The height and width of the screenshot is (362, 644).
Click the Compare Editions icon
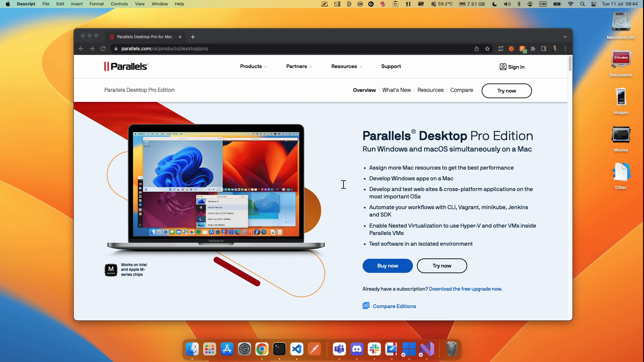pyautogui.click(x=366, y=306)
